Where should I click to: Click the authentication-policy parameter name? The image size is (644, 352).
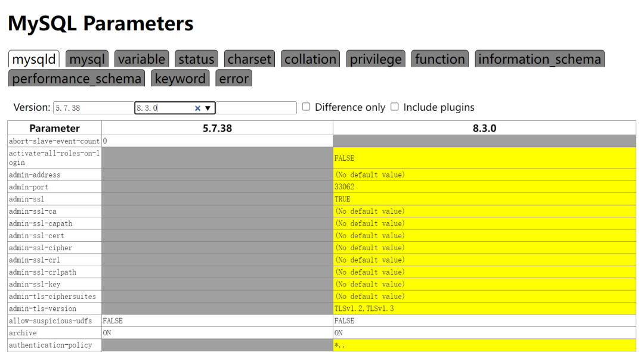[x=51, y=345]
